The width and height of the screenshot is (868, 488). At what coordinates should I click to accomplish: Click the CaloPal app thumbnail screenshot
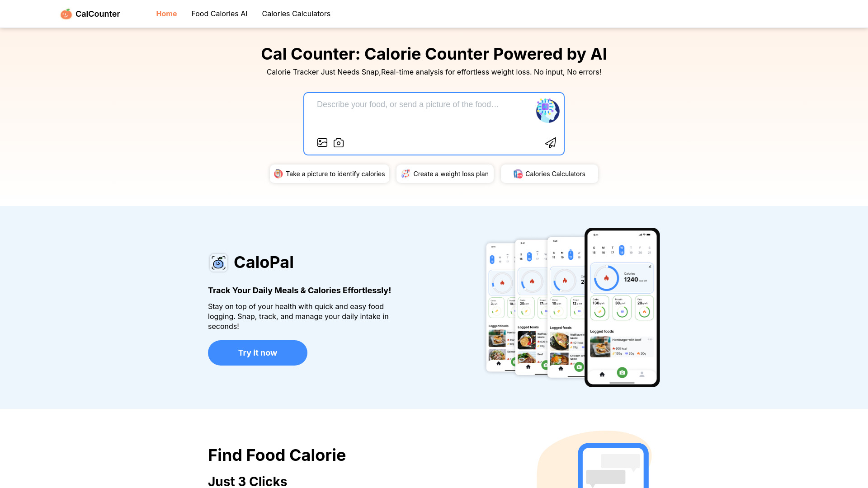(x=622, y=307)
